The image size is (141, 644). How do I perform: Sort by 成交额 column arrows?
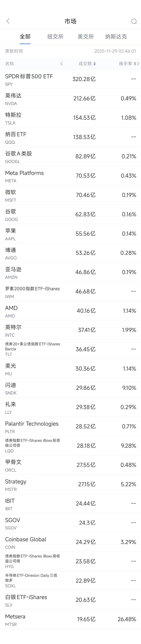tap(94, 64)
